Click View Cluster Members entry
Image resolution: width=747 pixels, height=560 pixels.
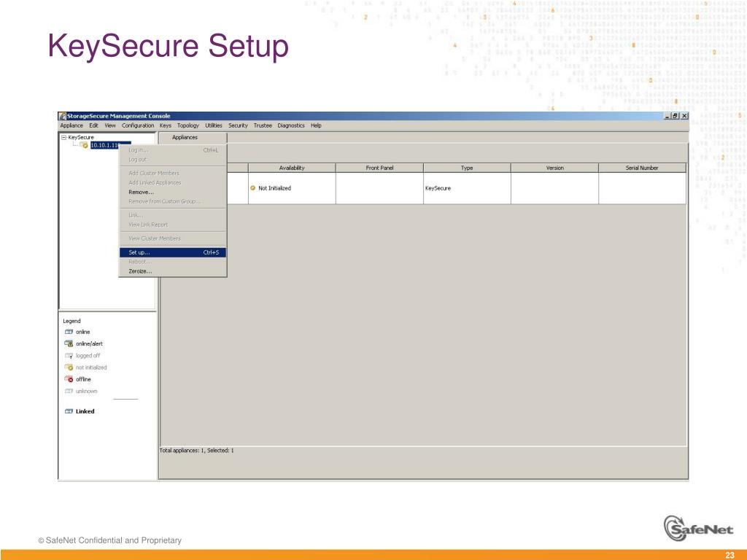pos(172,238)
